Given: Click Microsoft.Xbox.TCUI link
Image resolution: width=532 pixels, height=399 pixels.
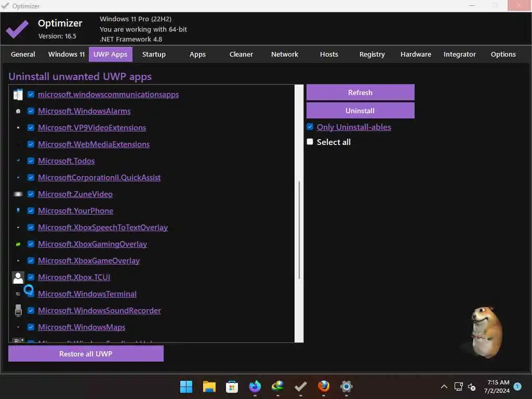Looking at the screenshot, I should click(74, 277).
